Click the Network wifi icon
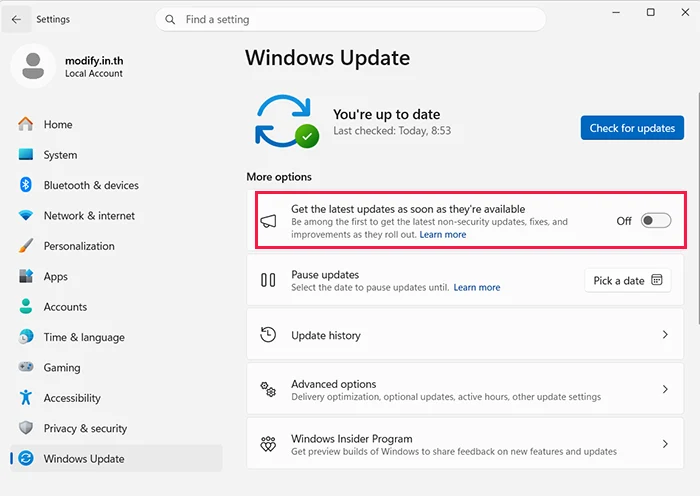 click(x=26, y=215)
